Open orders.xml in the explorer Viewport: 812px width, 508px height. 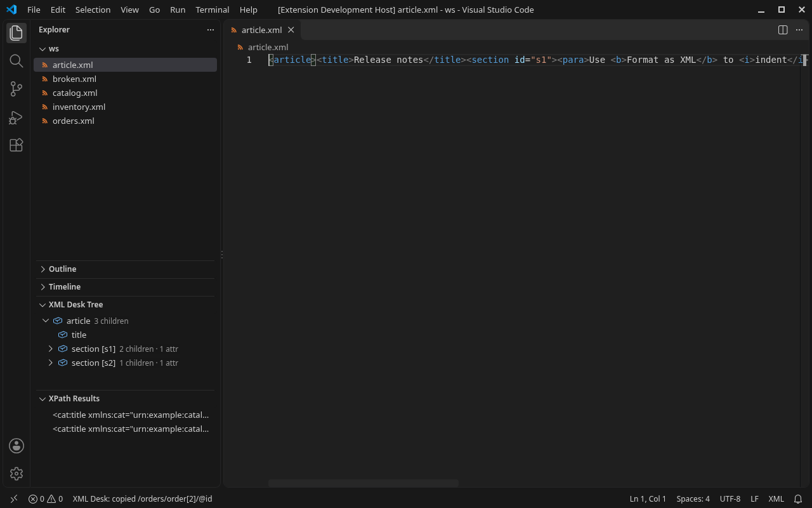tap(125, 121)
